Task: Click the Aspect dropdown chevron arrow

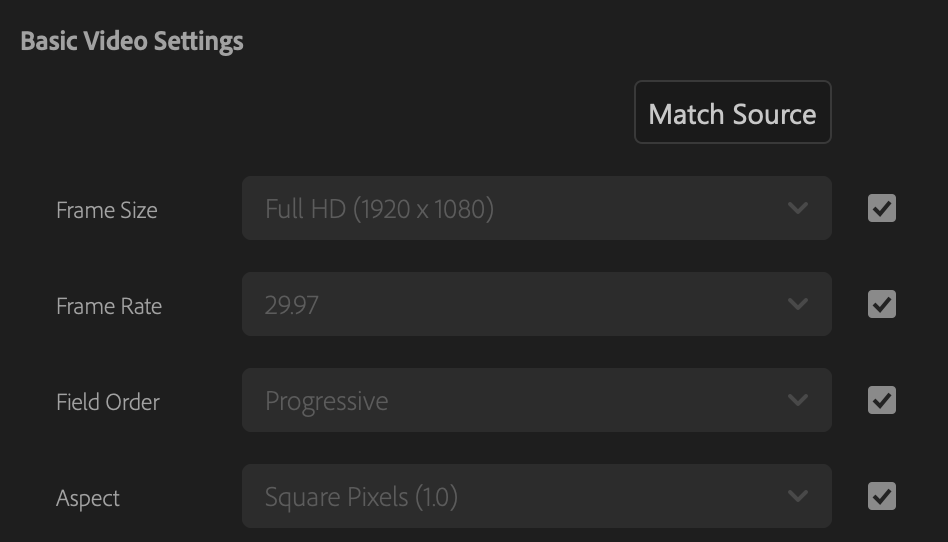Action: coord(798,496)
